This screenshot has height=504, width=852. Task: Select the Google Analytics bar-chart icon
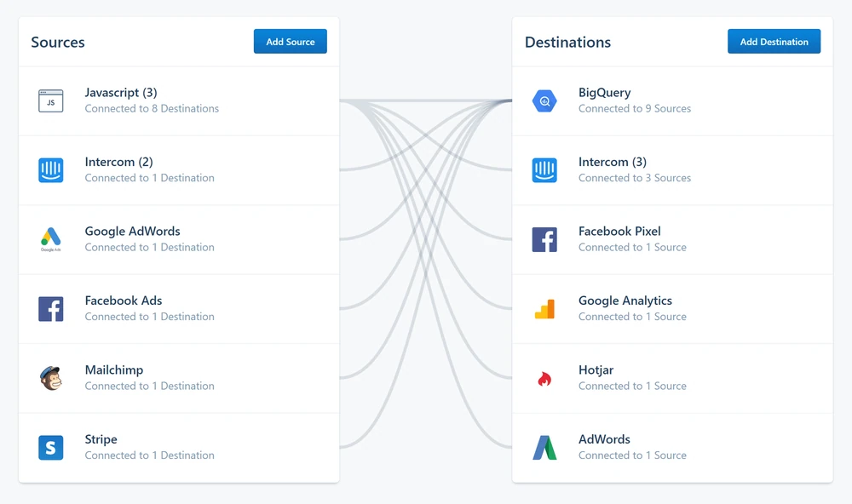pyautogui.click(x=544, y=309)
